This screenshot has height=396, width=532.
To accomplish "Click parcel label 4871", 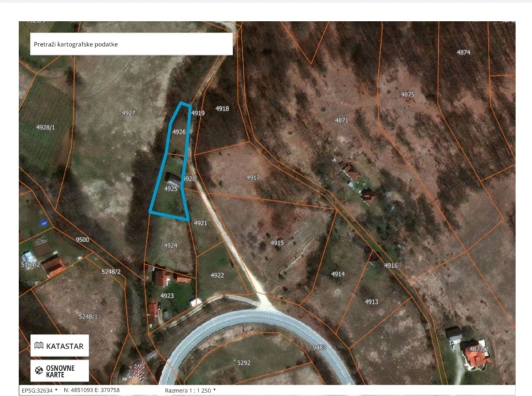I will tap(341, 120).
